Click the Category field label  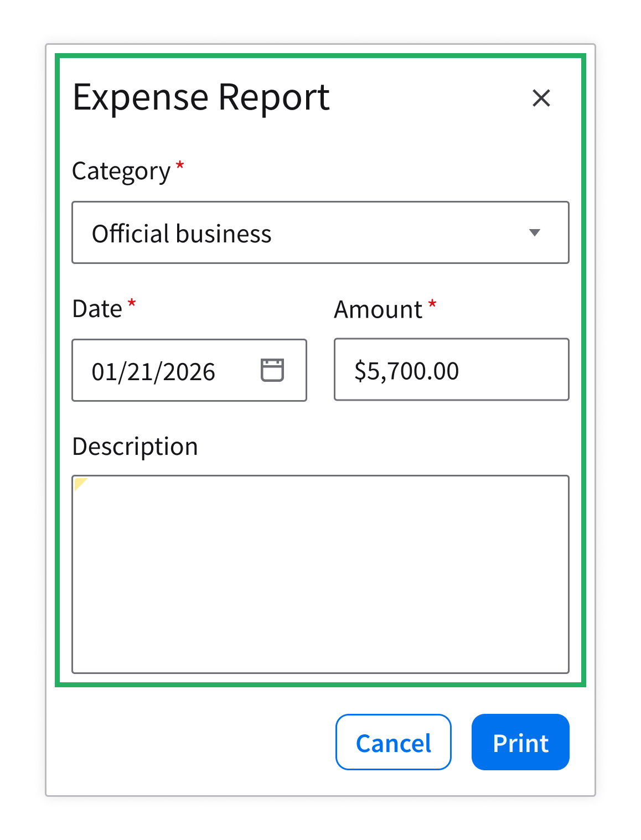pyautogui.click(x=121, y=172)
